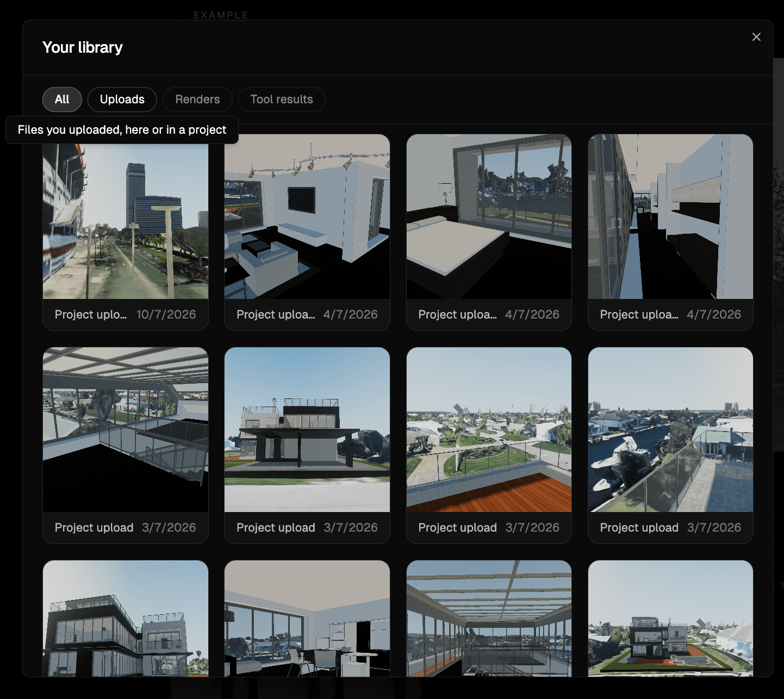Select the living room with TV thumbnail
Screen dimensions: 784x699
307,216
